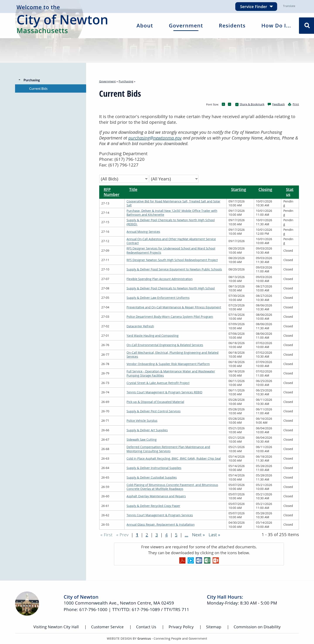Open Police Vehicle Surplus bid

point(142,420)
